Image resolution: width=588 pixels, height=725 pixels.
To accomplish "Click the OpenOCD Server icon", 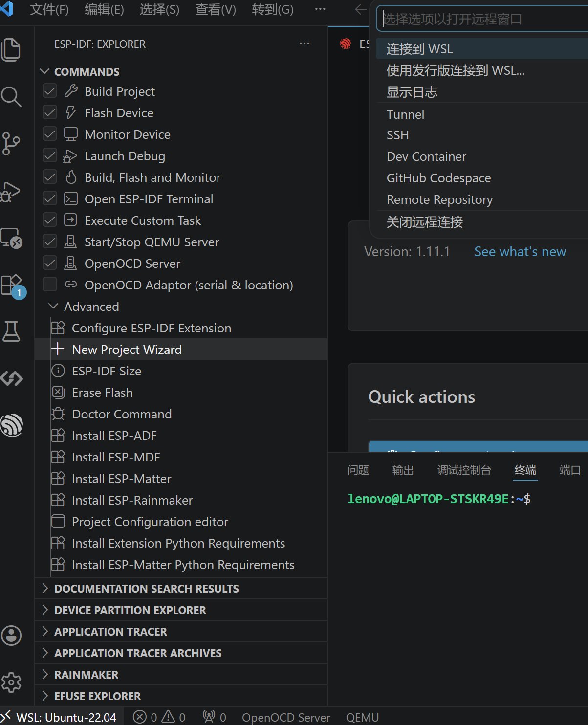I will 71,263.
